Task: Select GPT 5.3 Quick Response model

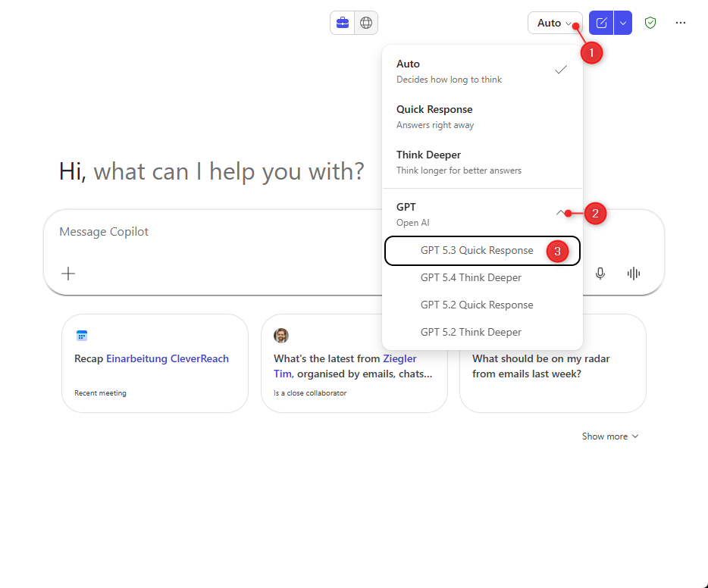Action: click(477, 251)
